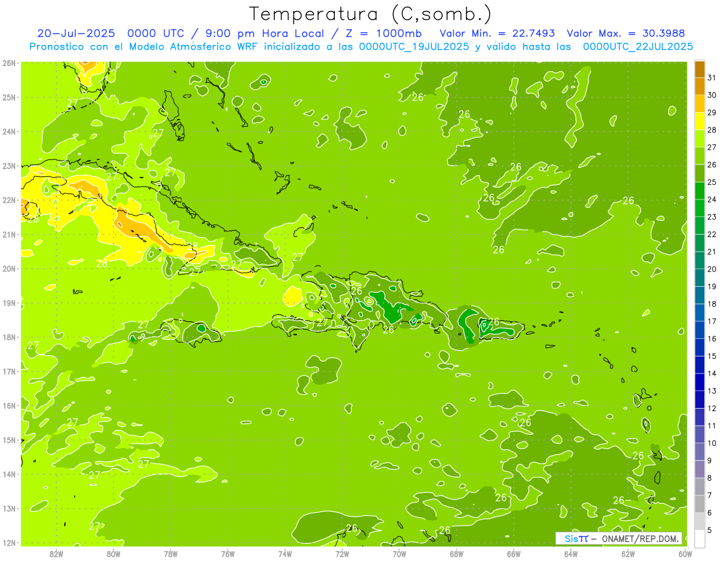
Task: Select the 'Valor Min. = 22.7493' text
Action: 497,33
